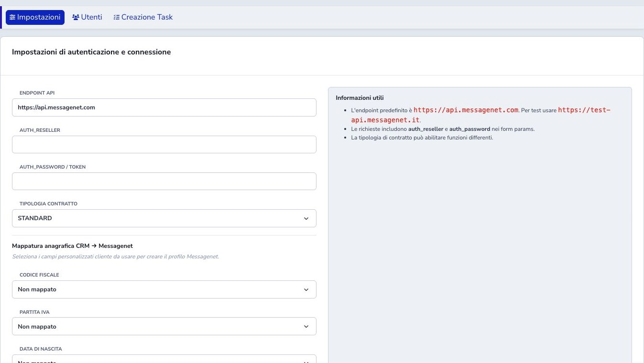This screenshot has height=363, width=644.
Task: Open the Data di Nascita dropdown
Action: coord(164,359)
